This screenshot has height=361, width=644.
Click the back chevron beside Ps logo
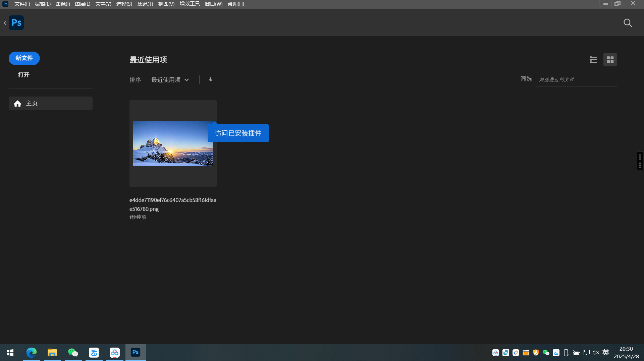pos(5,23)
